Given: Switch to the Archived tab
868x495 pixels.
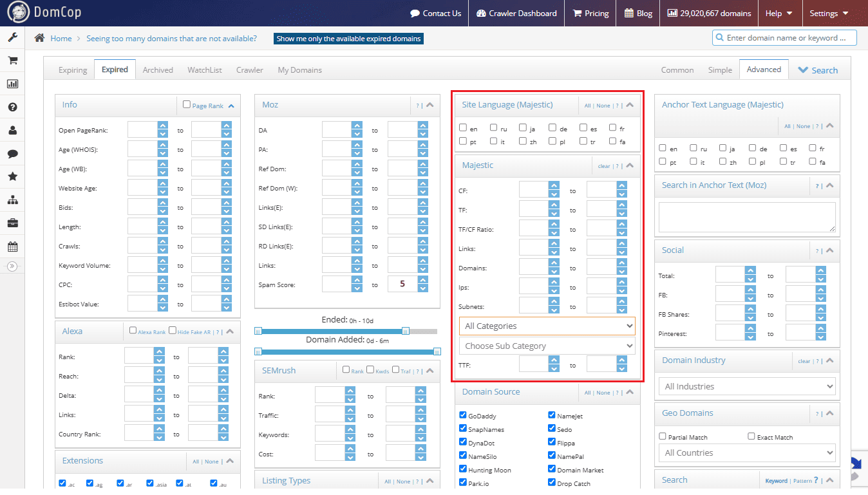Looking at the screenshot, I should click(158, 70).
